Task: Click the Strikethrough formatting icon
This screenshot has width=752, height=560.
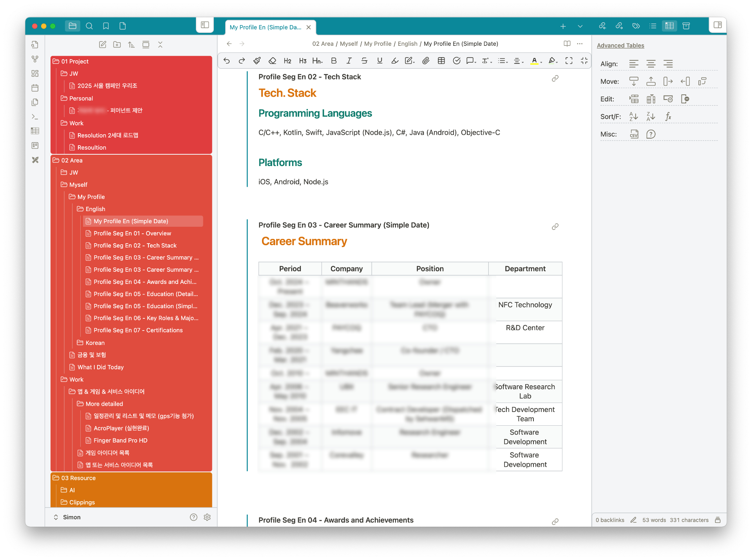Action: point(364,61)
